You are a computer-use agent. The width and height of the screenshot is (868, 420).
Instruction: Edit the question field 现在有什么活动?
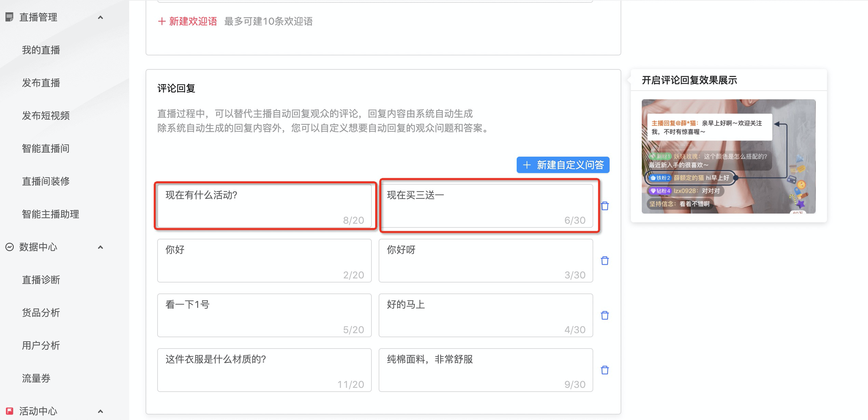coord(265,206)
